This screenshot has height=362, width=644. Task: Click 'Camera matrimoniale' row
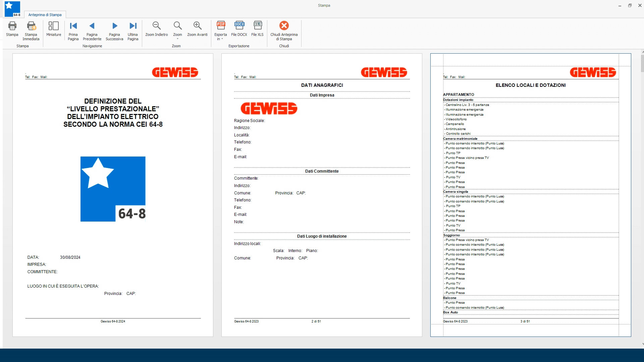point(531,139)
